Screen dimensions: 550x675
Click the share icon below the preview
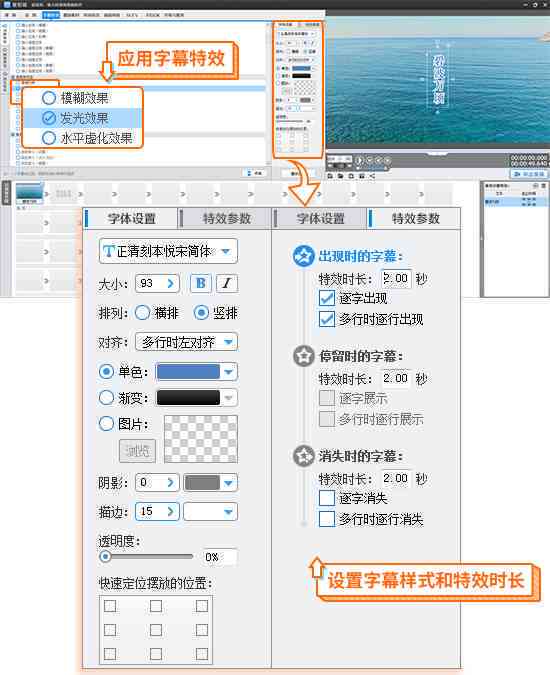372,176
